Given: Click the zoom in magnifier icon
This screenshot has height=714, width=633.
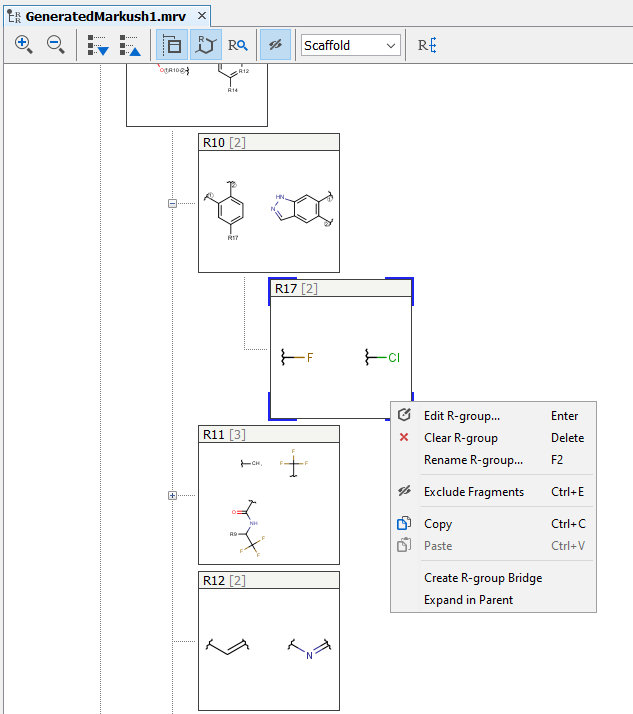Looking at the screenshot, I should pos(24,45).
